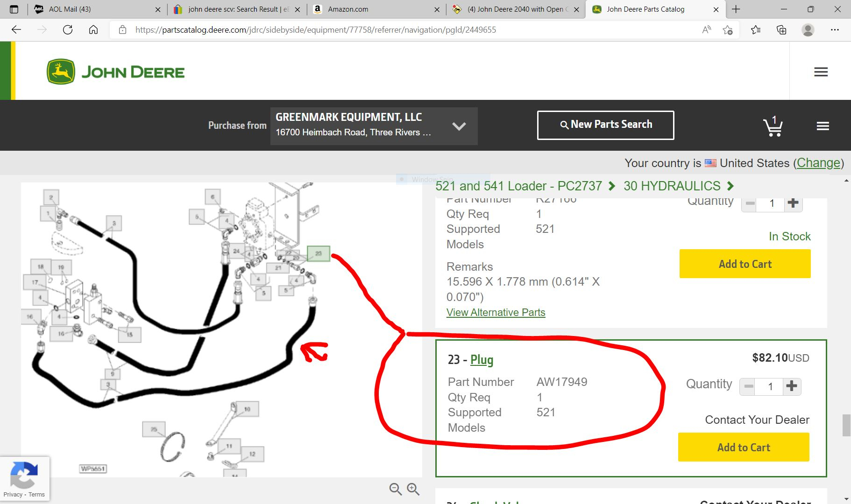Open a new browser tab

tap(736, 9)
